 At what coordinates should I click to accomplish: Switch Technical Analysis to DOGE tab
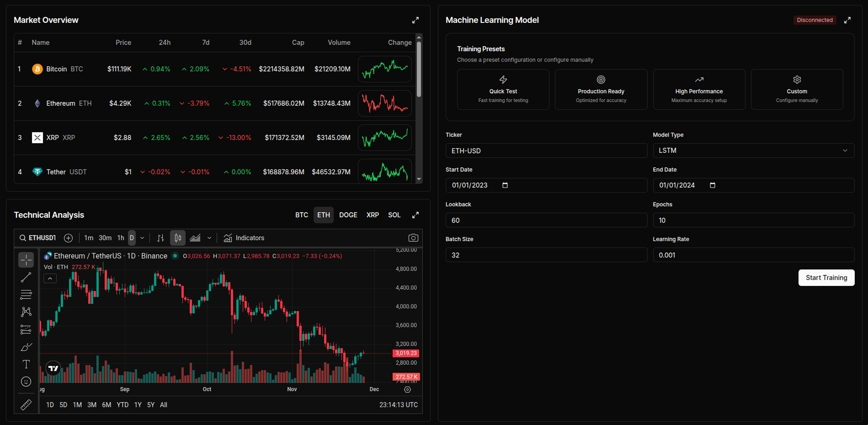tap(348, 215)
